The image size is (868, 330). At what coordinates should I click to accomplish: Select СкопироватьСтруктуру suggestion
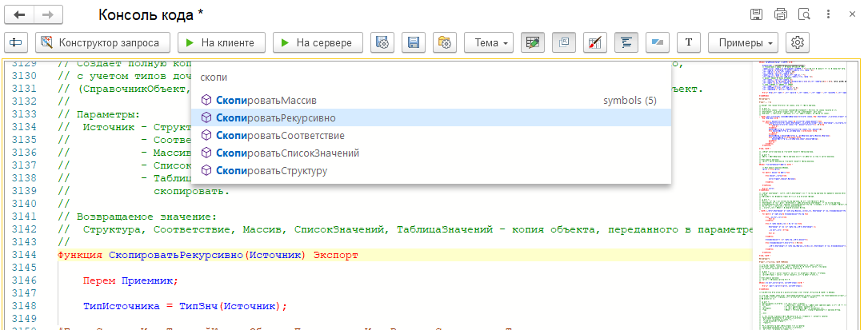(x=431, y=171)
